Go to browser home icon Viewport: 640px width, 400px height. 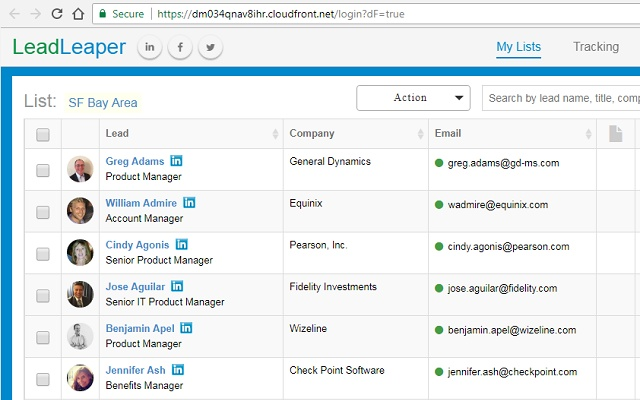point(78,14)
